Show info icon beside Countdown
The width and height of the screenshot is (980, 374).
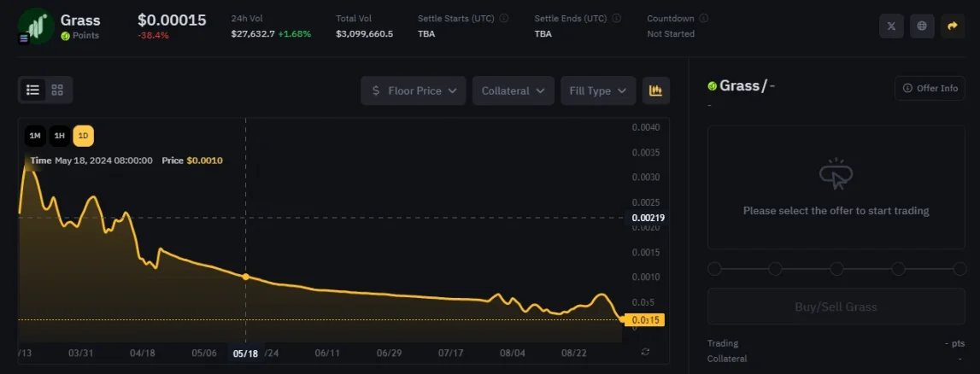click(x=704, y=19)
